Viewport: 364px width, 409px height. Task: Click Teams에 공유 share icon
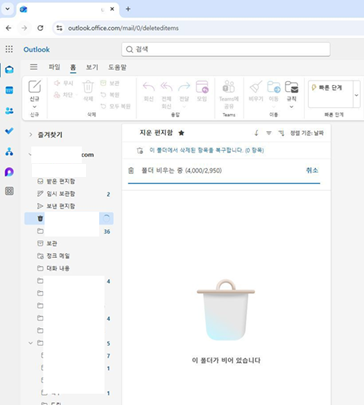[229, 87]
